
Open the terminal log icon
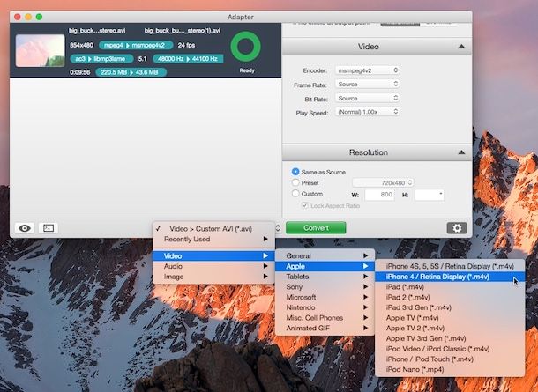pyautogui.click(x=49, y=227)
